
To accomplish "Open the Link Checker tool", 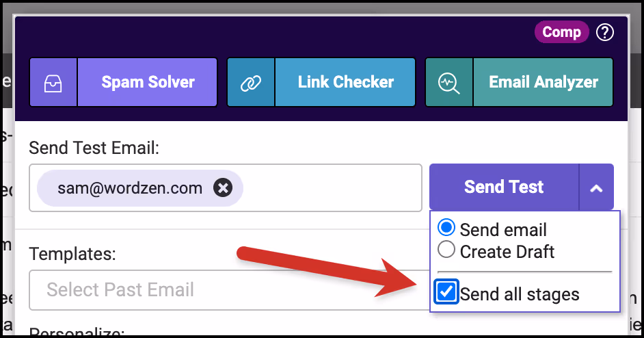I will (x=345, y=82).
